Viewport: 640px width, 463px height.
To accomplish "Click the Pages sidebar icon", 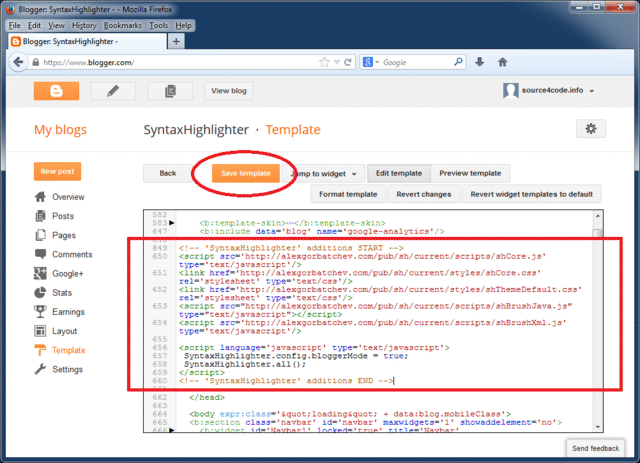I will (40, 235).
